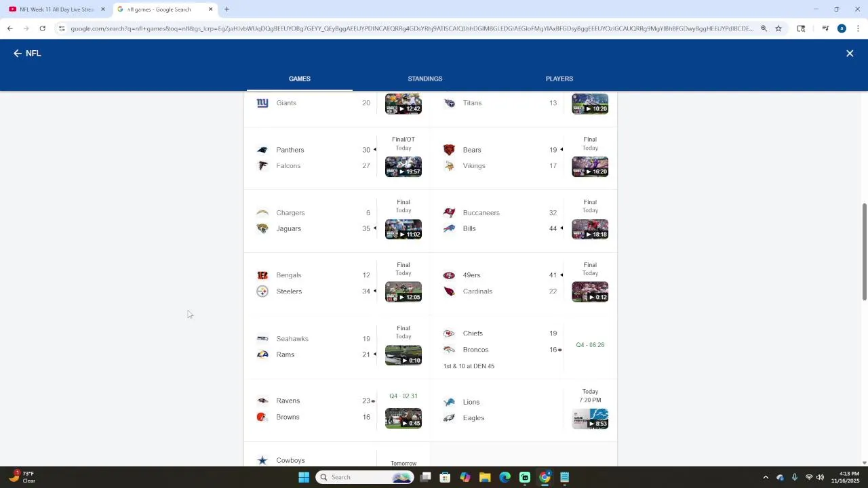Click the Falcons team logo
Viewport: 868px width, 488px height.
[x=262, y=166]
